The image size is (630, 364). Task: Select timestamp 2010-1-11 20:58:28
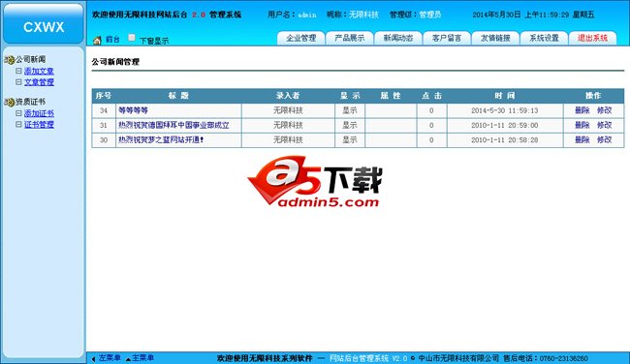pyautogui.click(x=505, y=139)
